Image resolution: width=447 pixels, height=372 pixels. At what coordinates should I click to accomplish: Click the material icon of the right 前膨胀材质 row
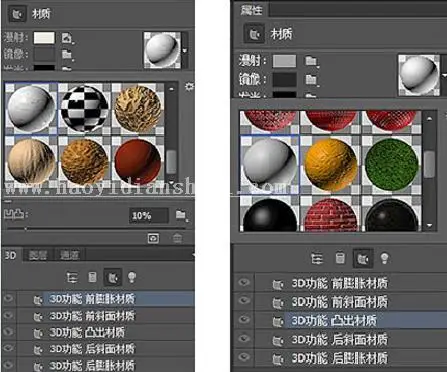278,284
